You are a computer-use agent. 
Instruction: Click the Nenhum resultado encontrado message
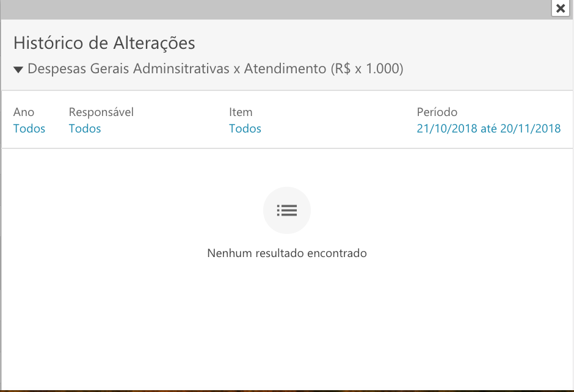point(287,253)
